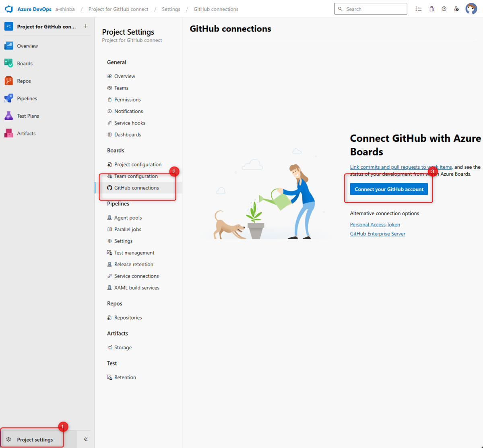Go to Settings breadcrumb
483x448 pixels.
click(x=171, y=9)
